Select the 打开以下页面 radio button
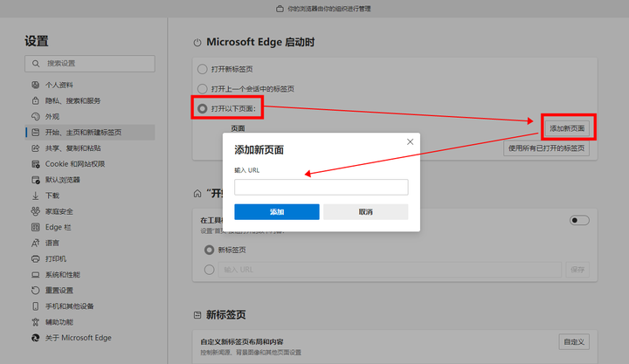 click(x=203, y=108)
